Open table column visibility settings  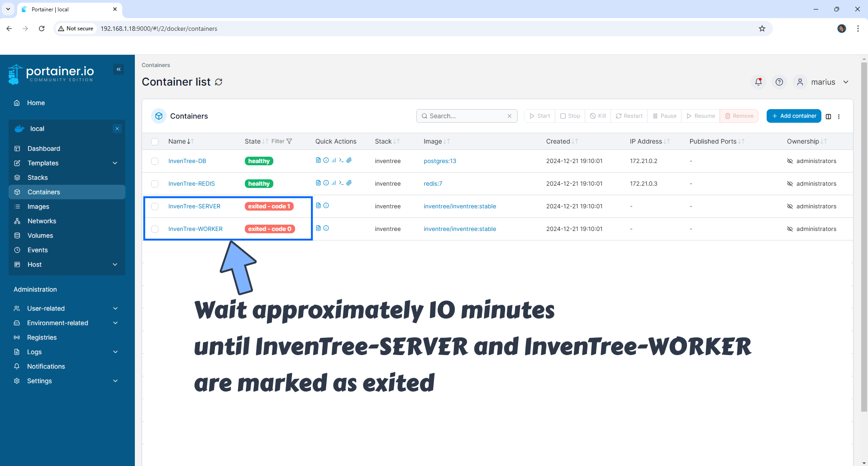click(828, 116)
